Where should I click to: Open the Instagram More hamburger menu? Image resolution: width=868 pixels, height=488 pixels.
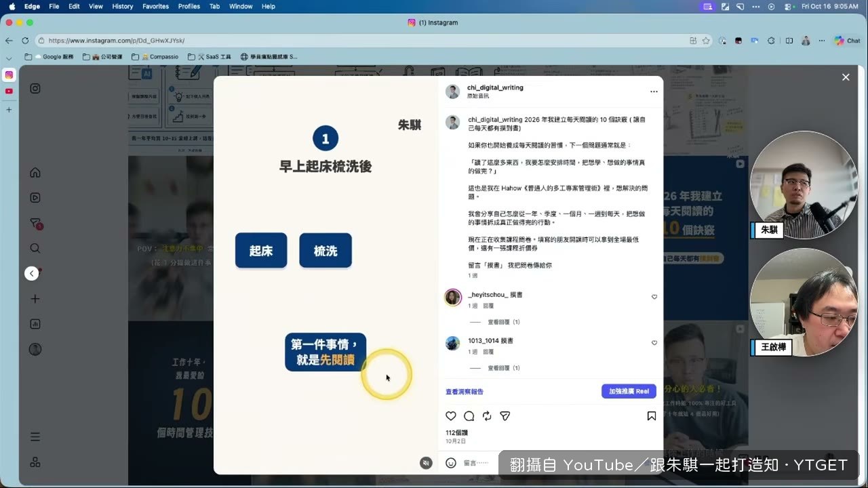pyautogui.click(x=35, y=437)
